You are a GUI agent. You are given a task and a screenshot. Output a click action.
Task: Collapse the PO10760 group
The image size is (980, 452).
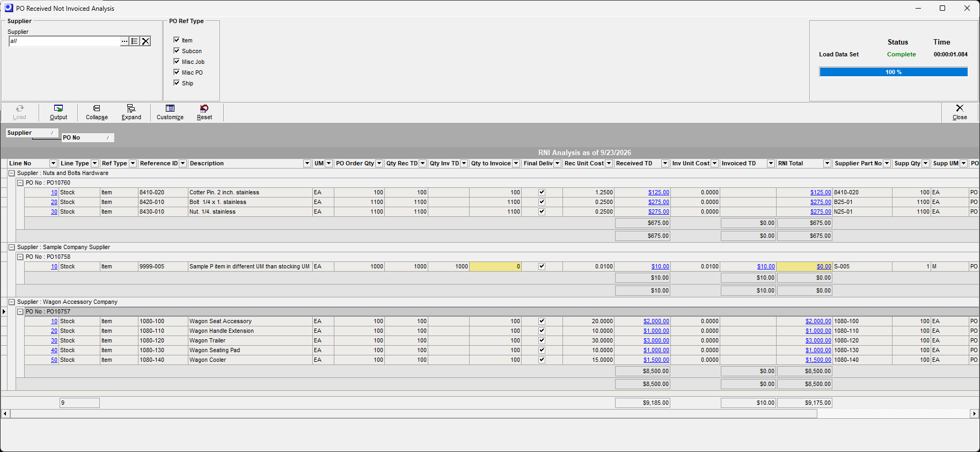coord(20,183)
